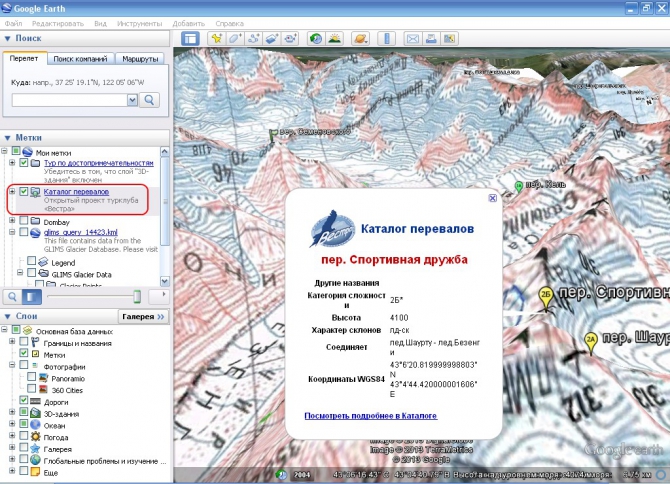
Task: Switch to the Маршруты tab
Action: click(140, 59)
